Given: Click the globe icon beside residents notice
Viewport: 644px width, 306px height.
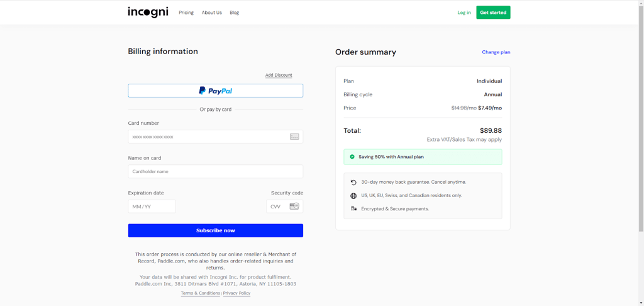Looking at the screenshot, I should pos(353,195).
